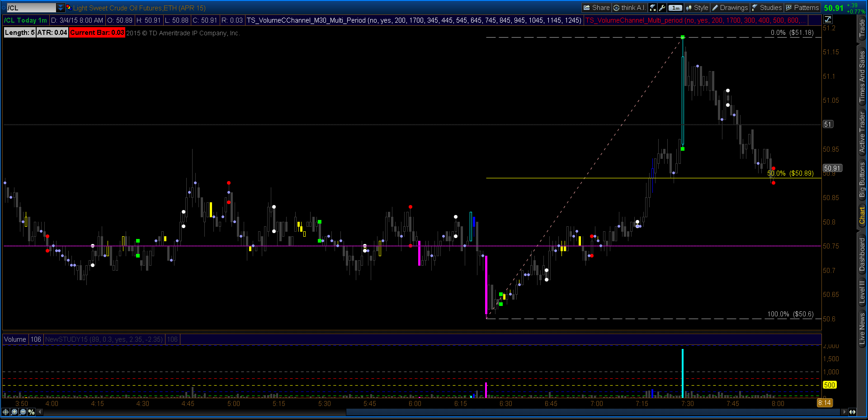Click the Light Sweet Crude Oil Futures title
The width and height of the screenshot is (868, 420).
click(139, 8)
